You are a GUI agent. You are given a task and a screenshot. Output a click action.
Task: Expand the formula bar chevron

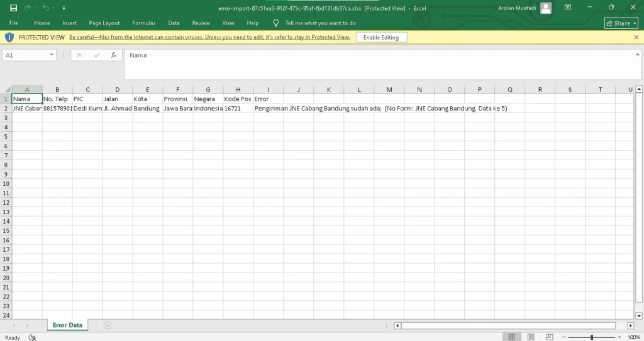tap(638, 54)
